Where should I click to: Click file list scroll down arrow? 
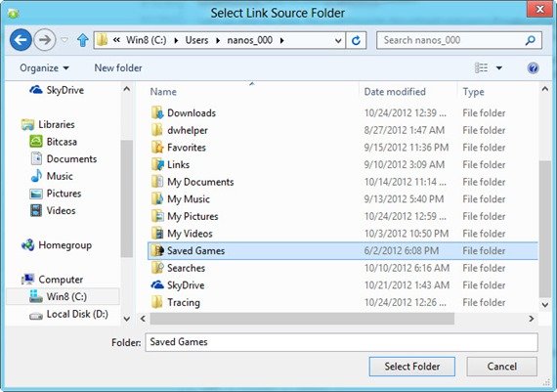click(x=545, y=305)
